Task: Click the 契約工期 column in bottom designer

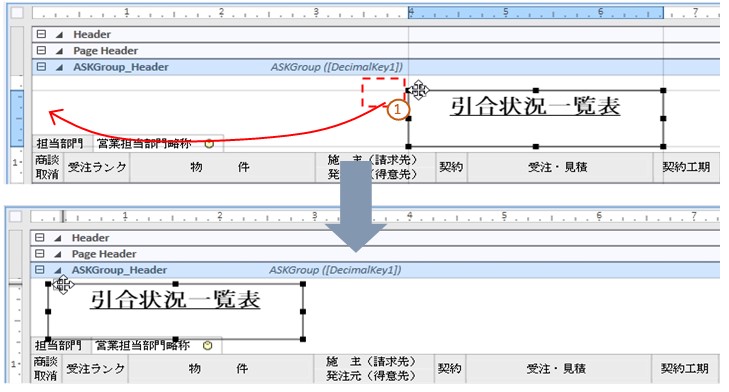Action: (x=685, y=369)
